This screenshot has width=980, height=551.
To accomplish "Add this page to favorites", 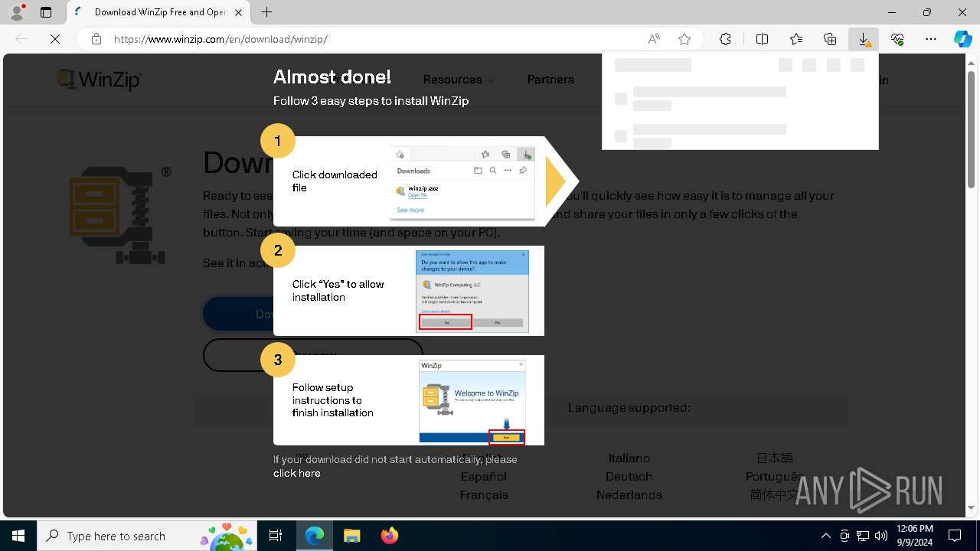I will click(x=684, y=39).
